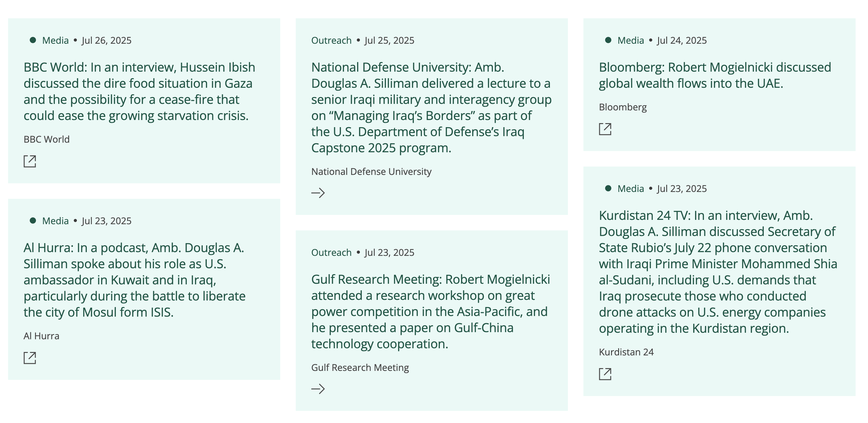This screenshot has height=423, width=868.
Task: Open the Gulf Research Meeting workshop headline
Action: coord(430,311)
